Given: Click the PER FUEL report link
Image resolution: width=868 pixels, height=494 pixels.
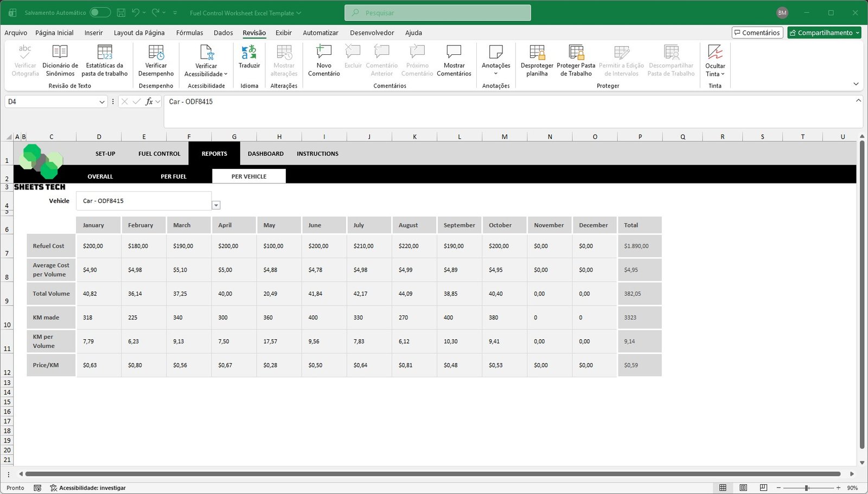Looking at the screenshot, I should (173, 176).
